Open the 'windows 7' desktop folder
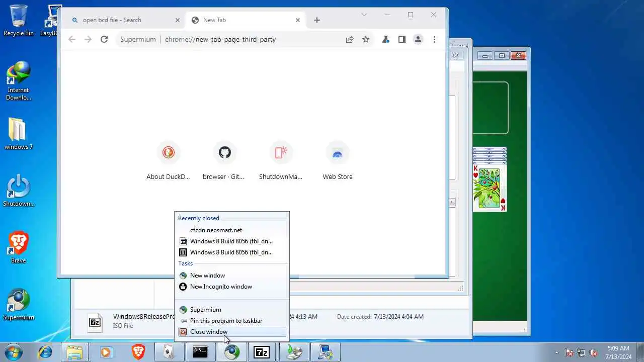 pos(19,134)
